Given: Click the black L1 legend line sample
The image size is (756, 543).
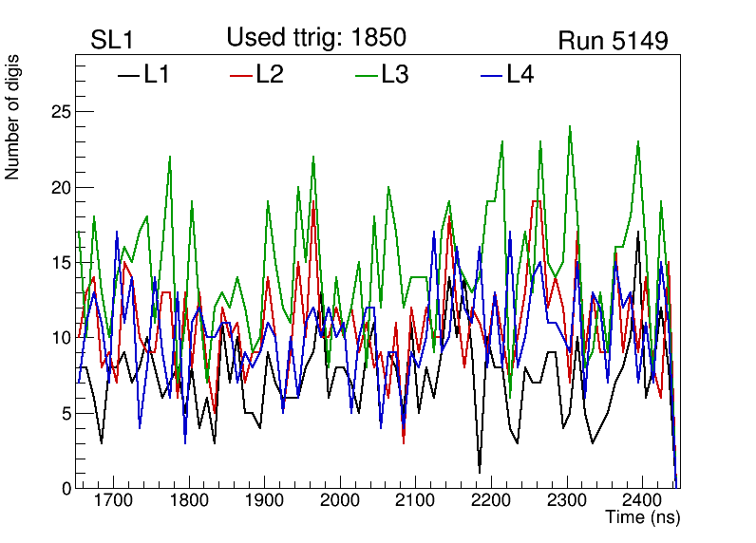Looking at the screenshot, I should [x=128, y=76].
